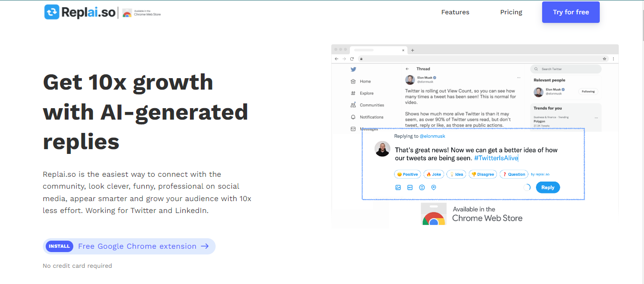Click the Explore hashtag icon
This screenshot has height=284, width=644.
point(353,93)
